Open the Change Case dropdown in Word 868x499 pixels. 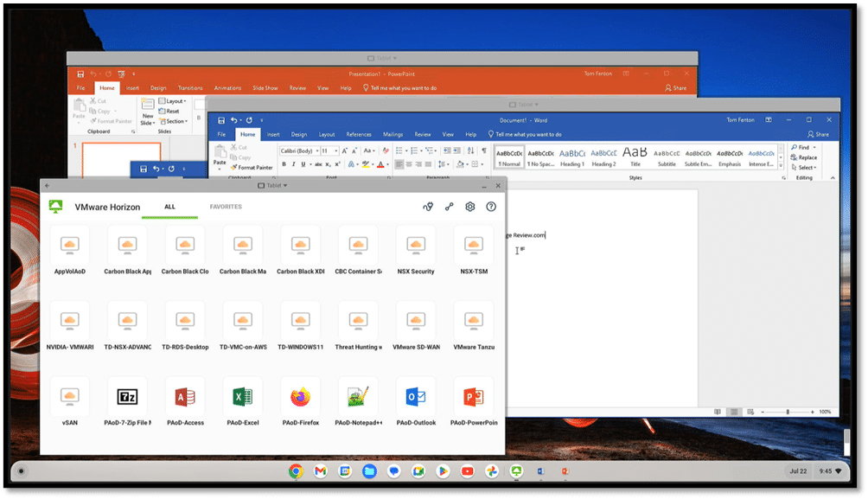click(368, 150)
